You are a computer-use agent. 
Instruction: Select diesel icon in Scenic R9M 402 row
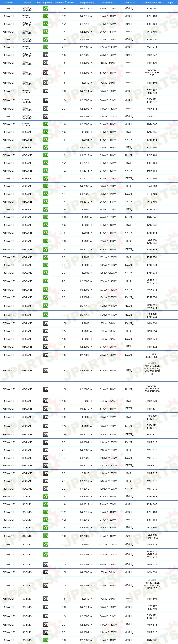[x=46, y=607]
